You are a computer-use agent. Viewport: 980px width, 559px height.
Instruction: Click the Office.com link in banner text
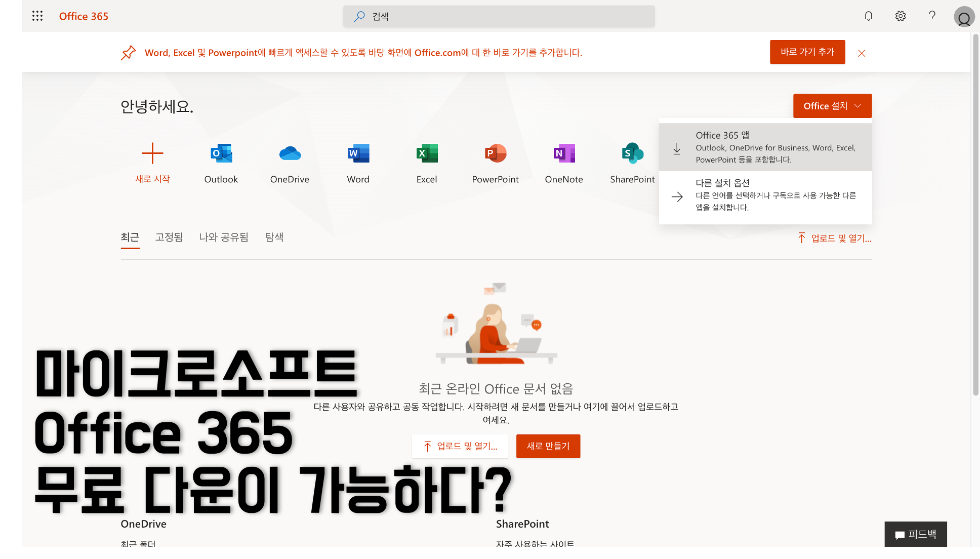click(437, 53)
